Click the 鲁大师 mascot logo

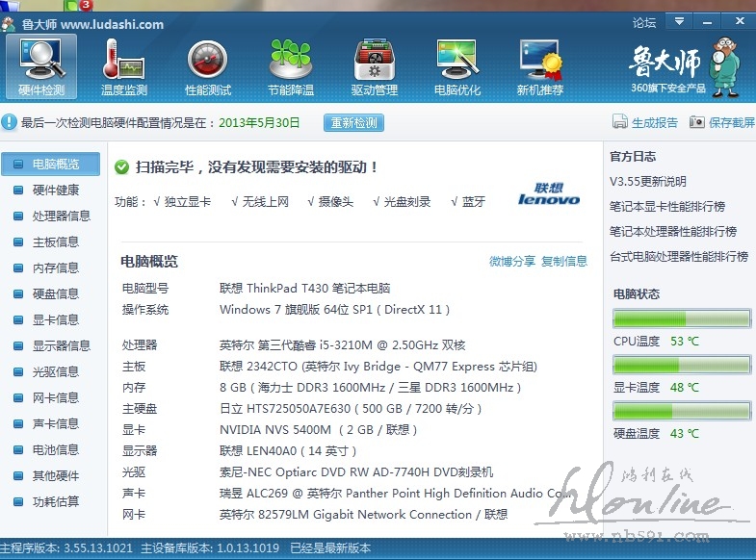724,67
